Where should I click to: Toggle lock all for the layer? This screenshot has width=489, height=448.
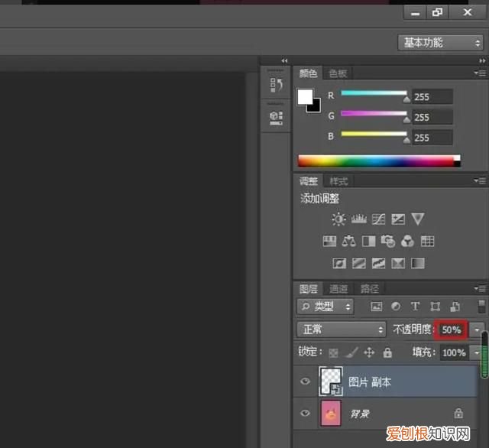pos(387,352)
